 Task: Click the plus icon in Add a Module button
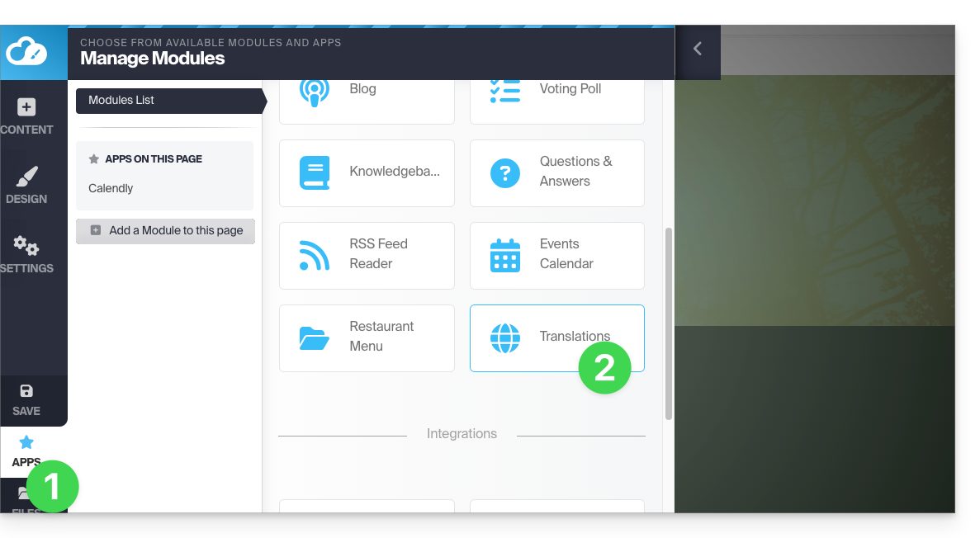pyautogui.click(x=96, y=230)
